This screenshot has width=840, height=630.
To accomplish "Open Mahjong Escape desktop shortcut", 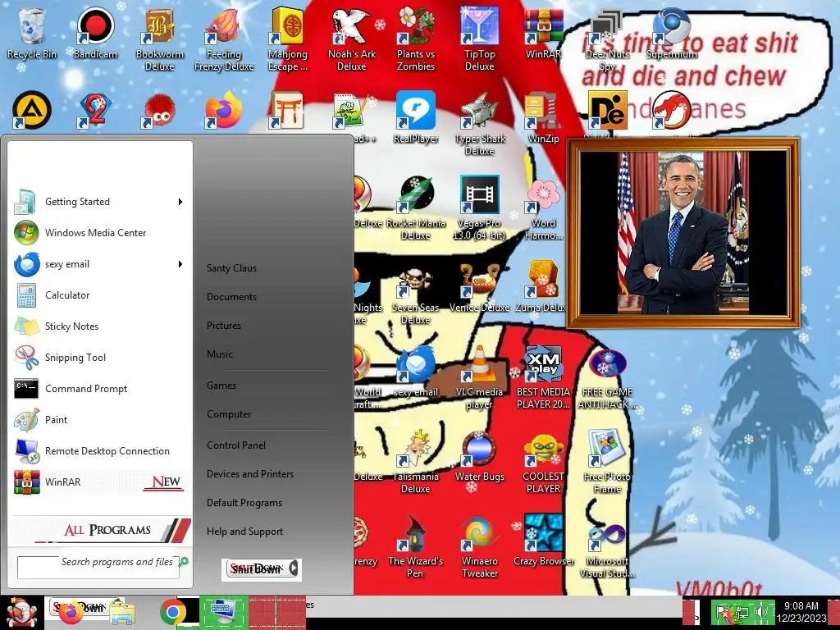I will (288, 40).
